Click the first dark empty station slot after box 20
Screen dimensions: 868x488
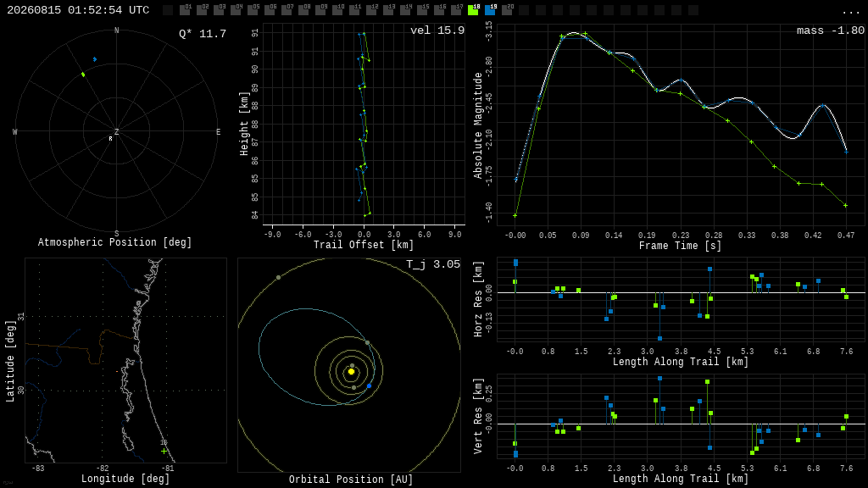524,10
